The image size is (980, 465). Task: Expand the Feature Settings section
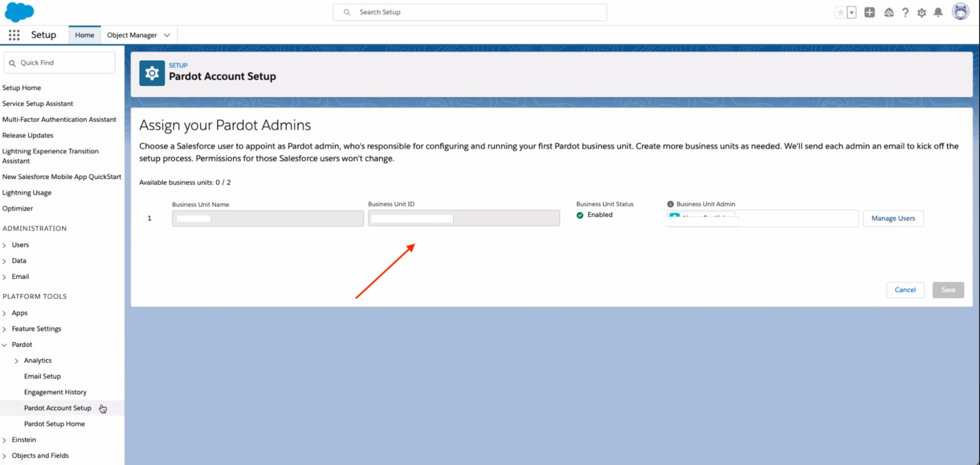(4, 329)
